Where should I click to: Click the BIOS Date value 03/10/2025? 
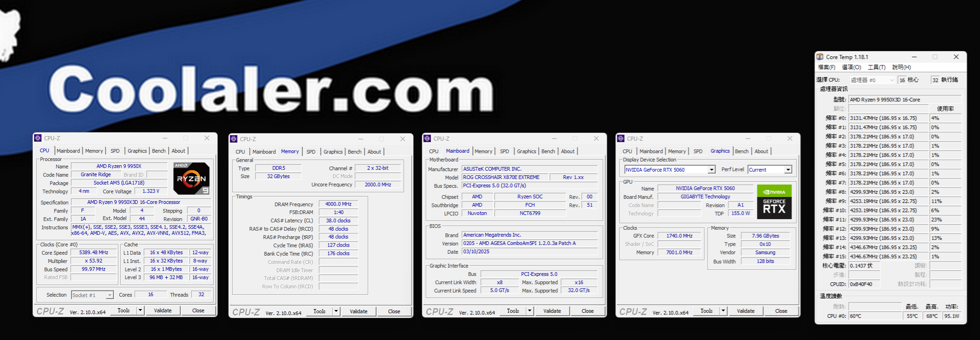530,251
